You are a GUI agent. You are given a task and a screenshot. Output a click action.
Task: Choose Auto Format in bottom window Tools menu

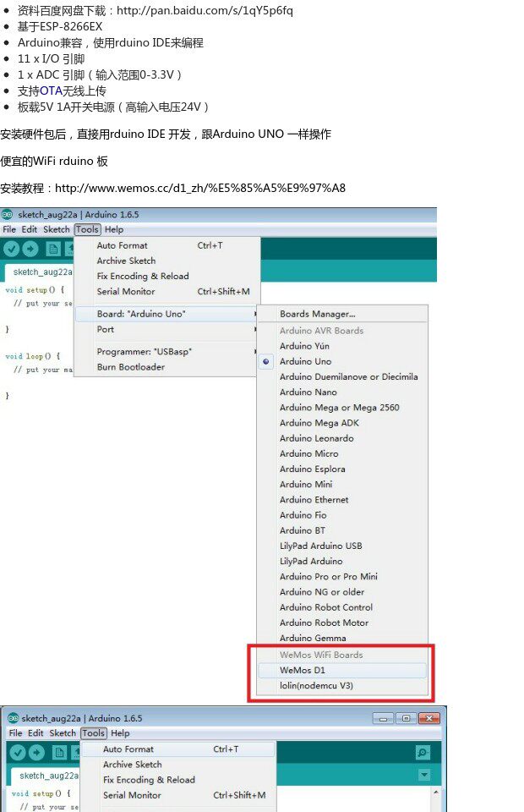point(178,749)
